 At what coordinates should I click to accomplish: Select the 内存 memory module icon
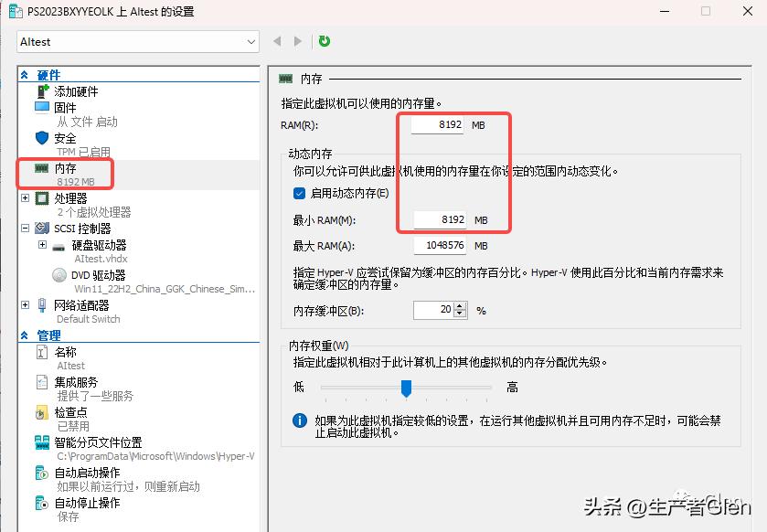pos(42,169)
